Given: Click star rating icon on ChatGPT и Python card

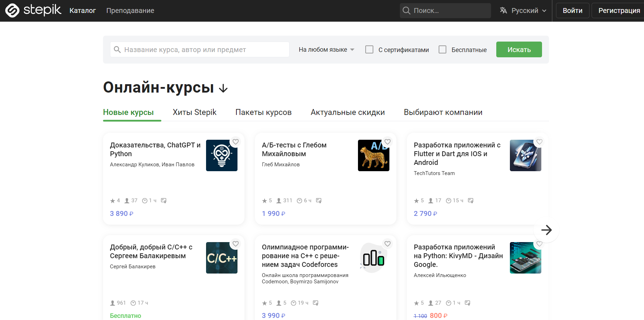Looking at the screenshot, I should point(112,201).
